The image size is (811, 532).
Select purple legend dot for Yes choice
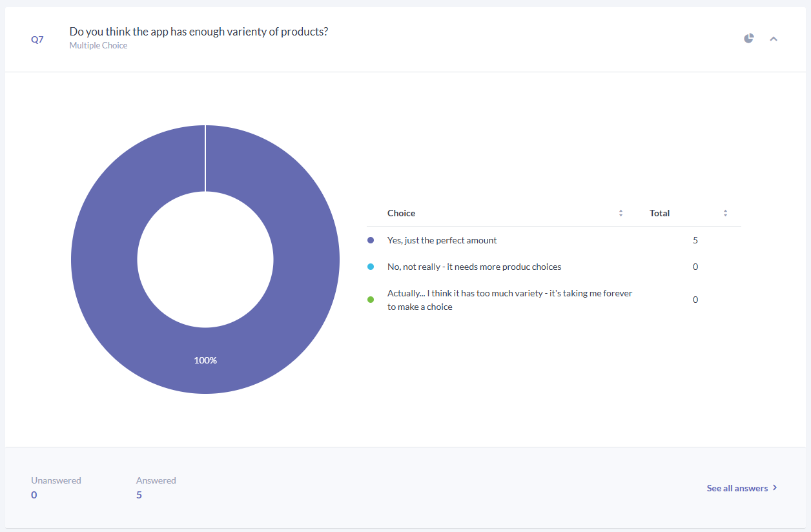371,240
